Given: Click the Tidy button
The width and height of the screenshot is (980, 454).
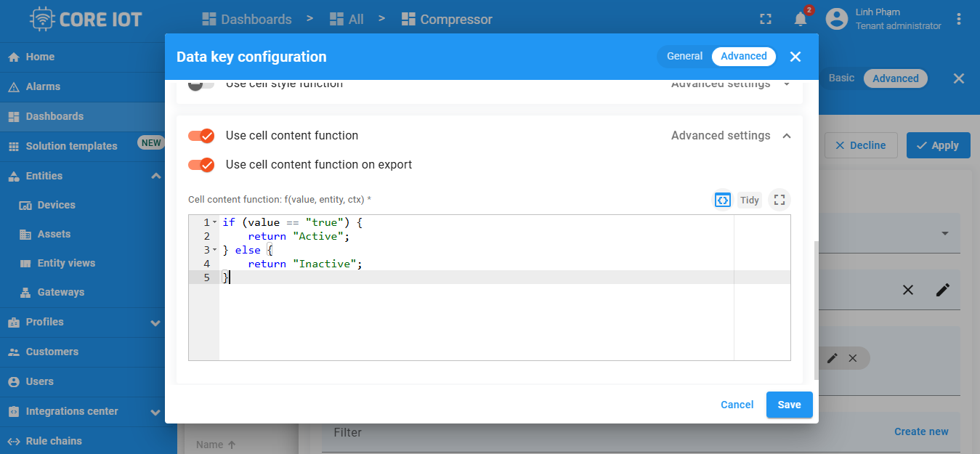Looking at the screenshot, I should (750, 200).
